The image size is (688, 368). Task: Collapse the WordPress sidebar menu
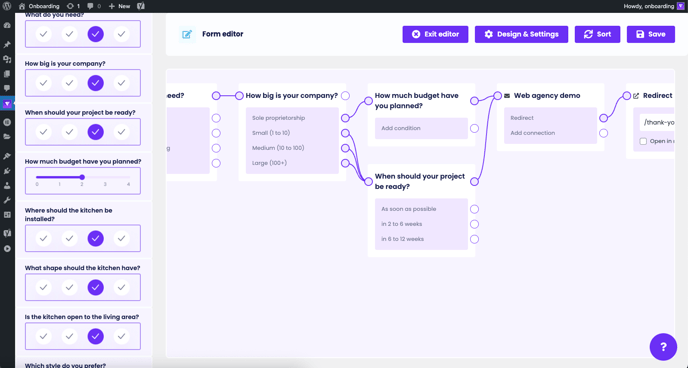click(7, 248)
